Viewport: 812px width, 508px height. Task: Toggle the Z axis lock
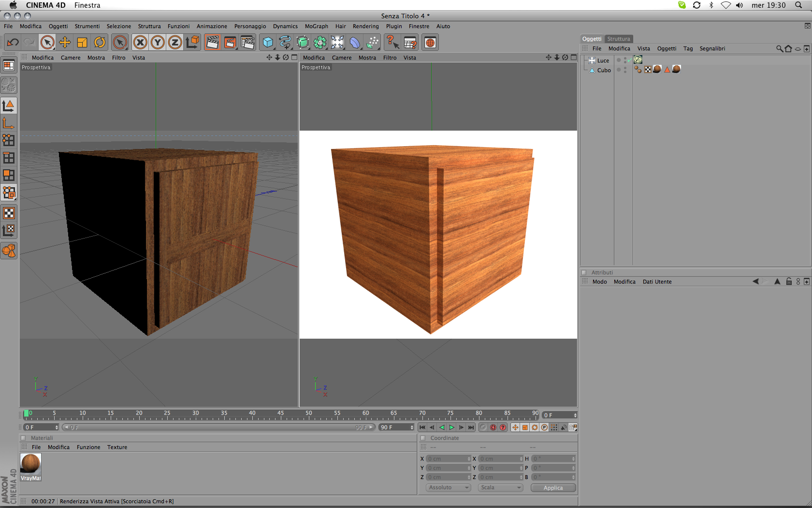tap(175, 43)
